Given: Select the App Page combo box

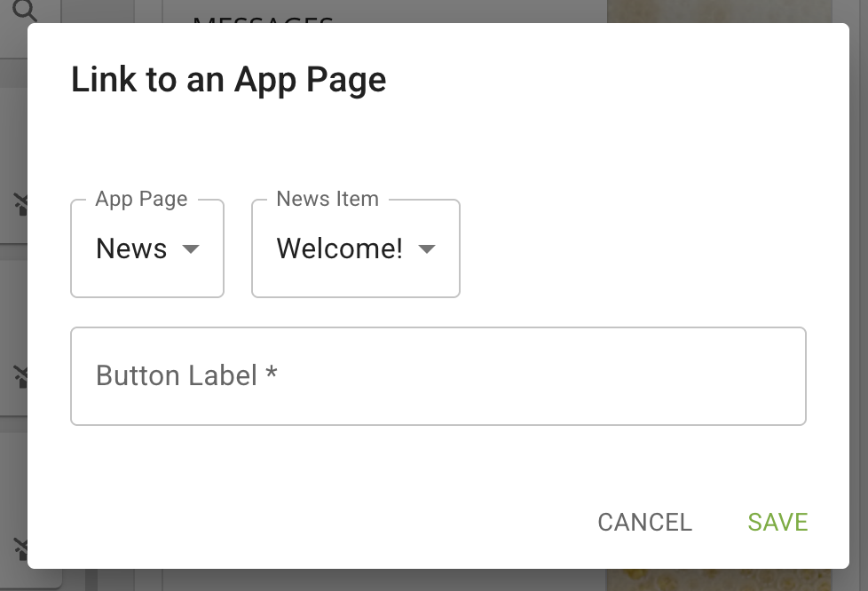Looking at the screenshot, I should pyautogui.click(x=147, y=248).
